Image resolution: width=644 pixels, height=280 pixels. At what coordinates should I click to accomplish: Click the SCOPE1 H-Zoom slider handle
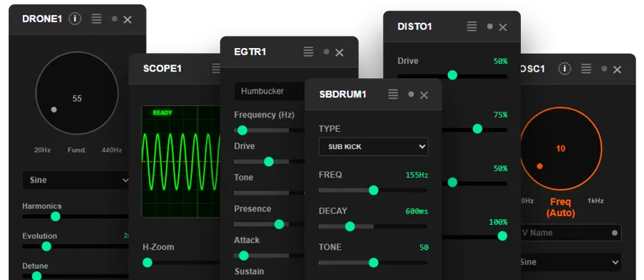point(147,262)
